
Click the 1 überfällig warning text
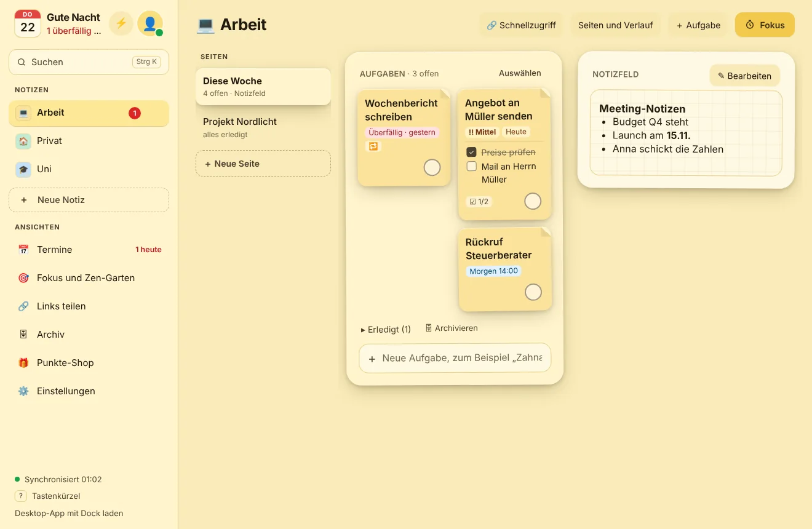coord(74,31)
